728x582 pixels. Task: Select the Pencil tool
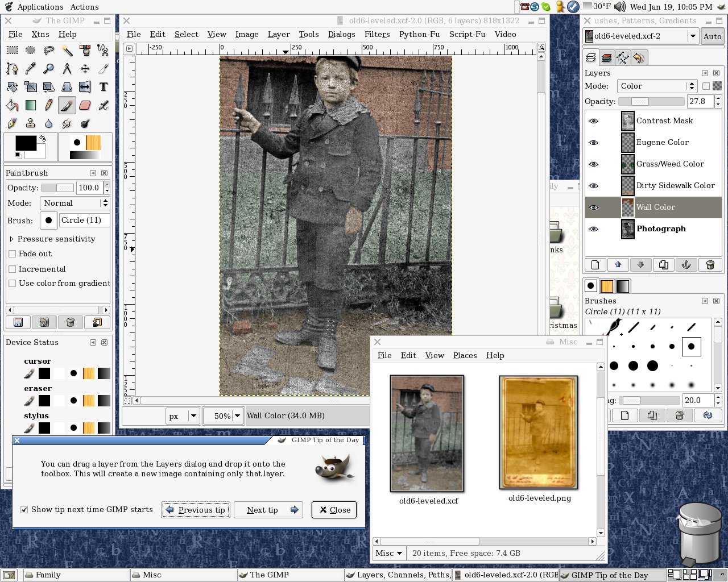coord(49,105)
